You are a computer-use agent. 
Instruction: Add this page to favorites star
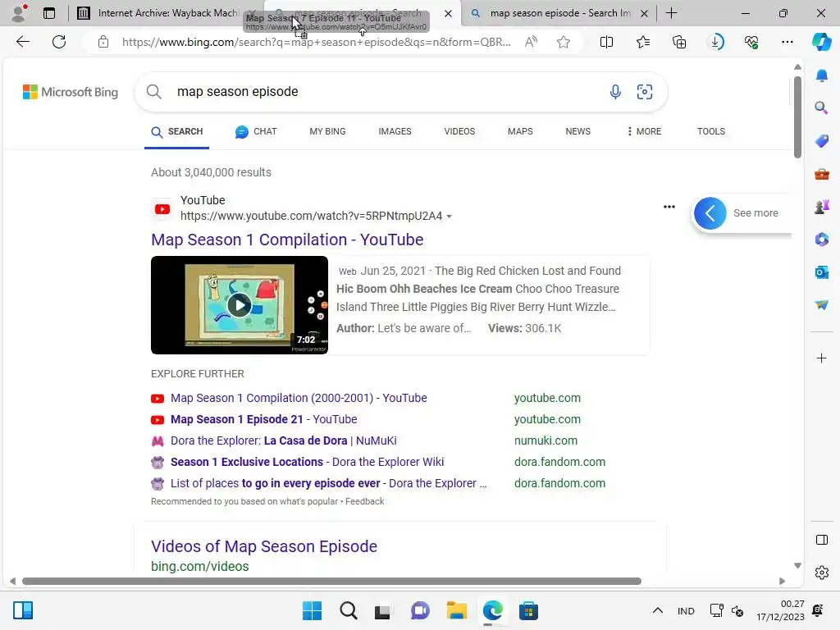point(563,42)
